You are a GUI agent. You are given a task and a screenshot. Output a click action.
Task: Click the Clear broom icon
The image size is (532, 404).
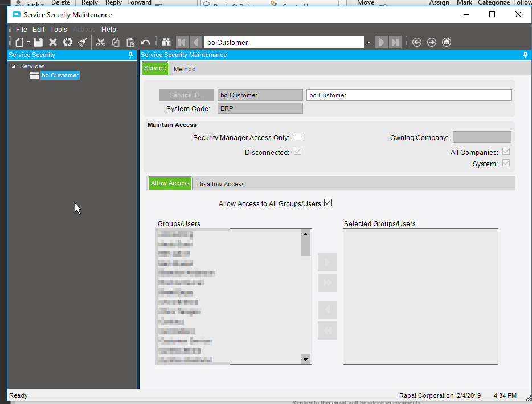[x=83, y=42]
